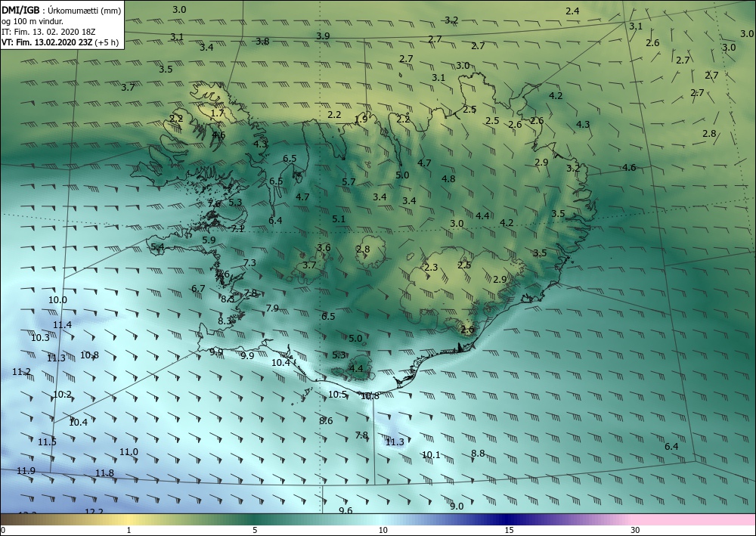Click the map value 3.8
Image resolution: width=756 pixels, height=536 pixels.
coord(262,41)
